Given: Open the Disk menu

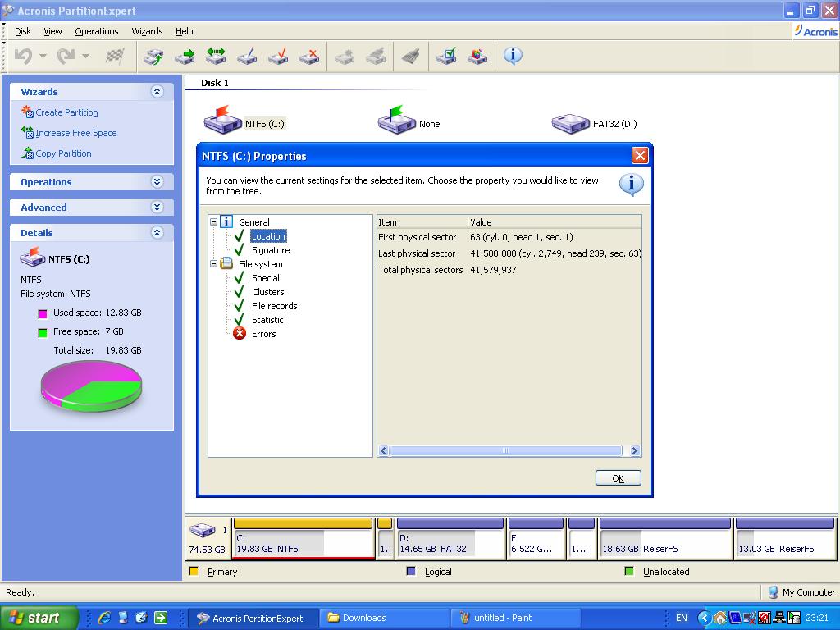Looking at the screenshot, I should coord(23,31).
